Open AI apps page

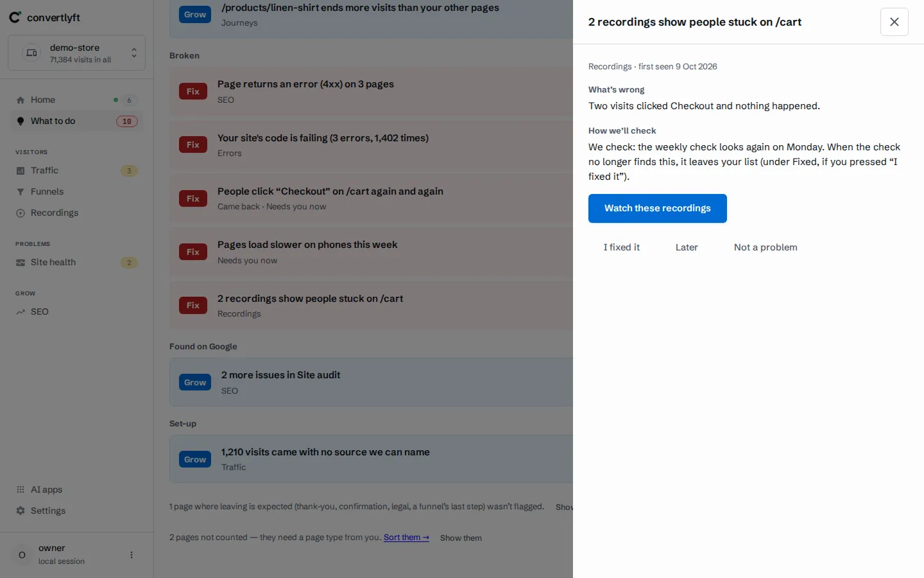76,490
